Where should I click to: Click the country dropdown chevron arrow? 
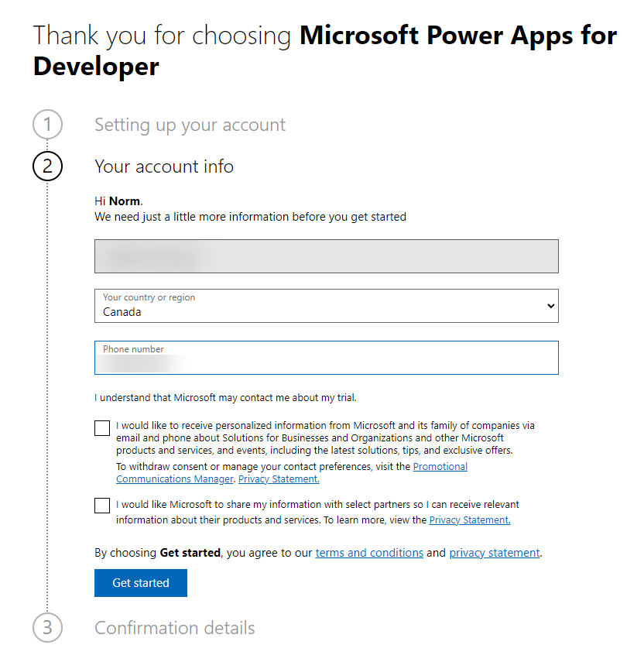click(x=550, y=306)
